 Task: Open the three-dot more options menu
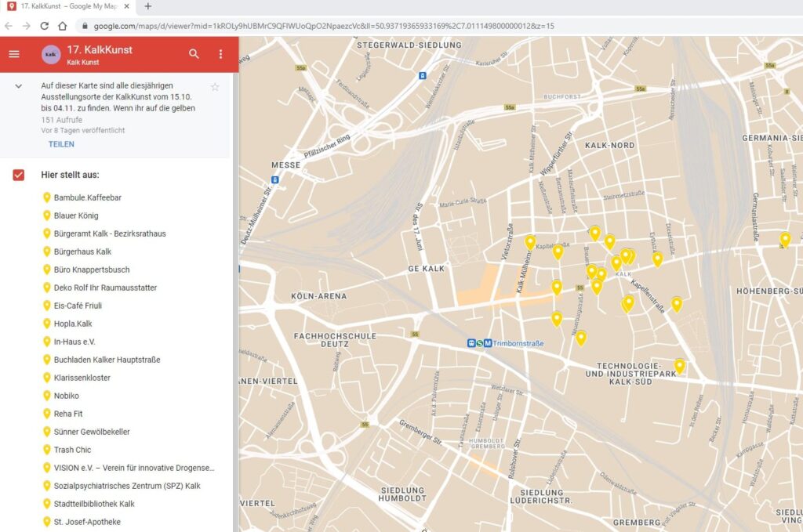[220, 54]
